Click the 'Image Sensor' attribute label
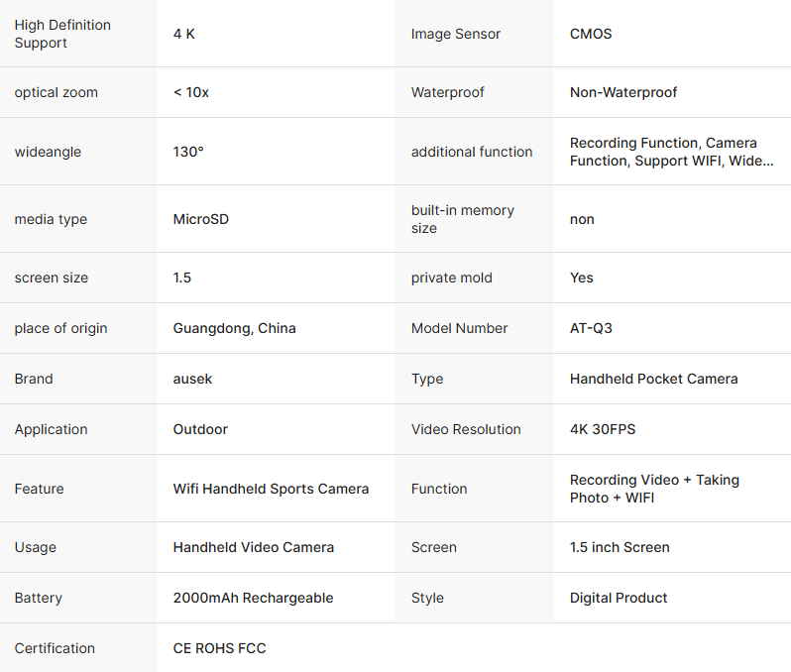Image resolution: width=791 pixels, height=672 pixels. pyautogui.click(x=456, y=34)
